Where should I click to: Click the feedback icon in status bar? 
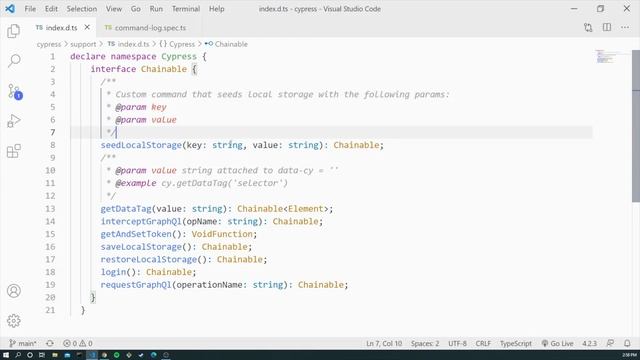click(610, 343)
